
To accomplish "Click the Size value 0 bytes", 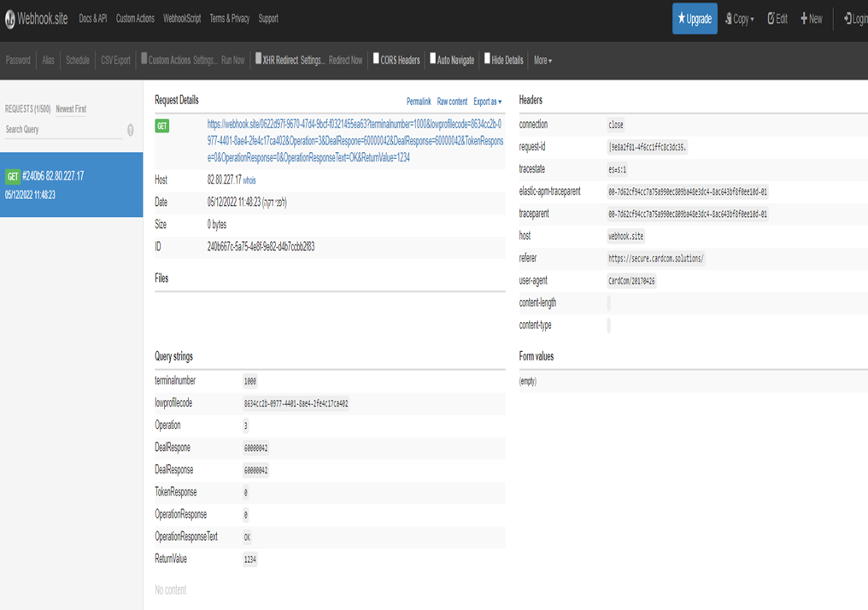I will point(217,224).
